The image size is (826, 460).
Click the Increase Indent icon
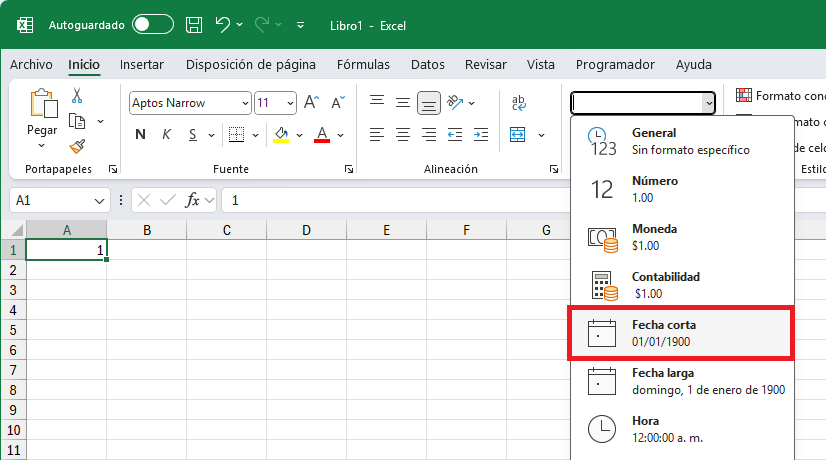481,134
